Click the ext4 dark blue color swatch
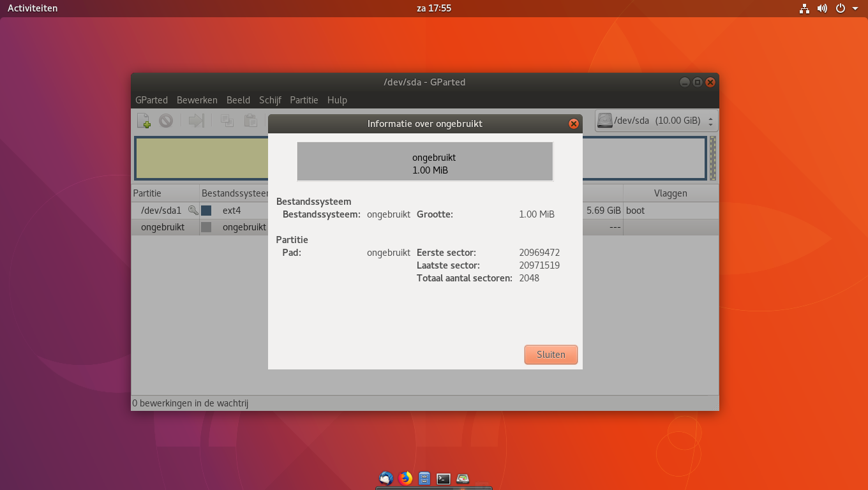Viewport: 868px width, 490px height. coord(206,211)
